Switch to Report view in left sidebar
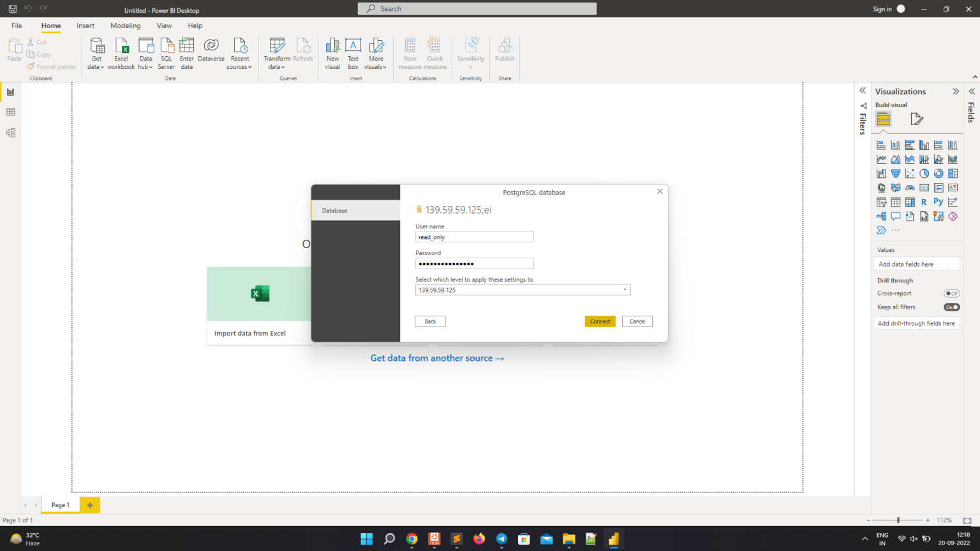This screenshot has width=980, height=551. click(x=10, y=92)
